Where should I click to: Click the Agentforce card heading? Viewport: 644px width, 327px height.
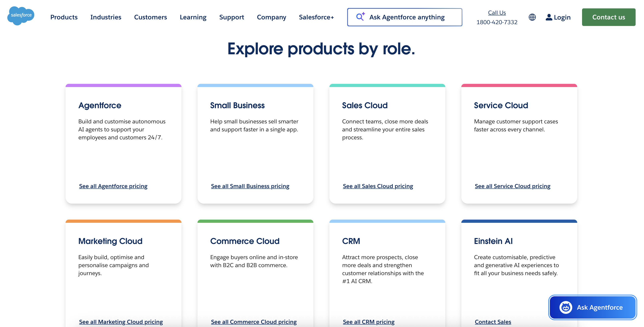pyautogui.click(x=100, y=106)
